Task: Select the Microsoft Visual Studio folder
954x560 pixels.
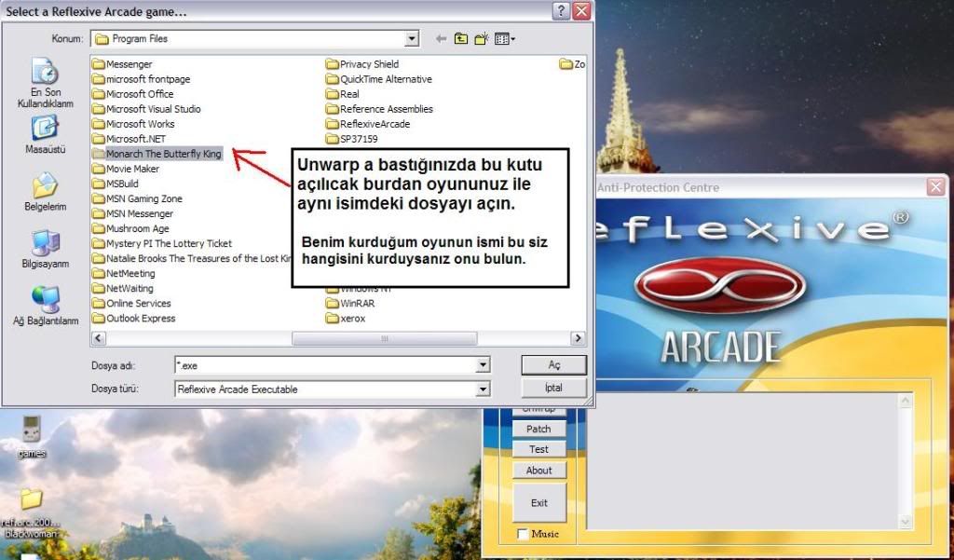Action: tap(146, 109)
